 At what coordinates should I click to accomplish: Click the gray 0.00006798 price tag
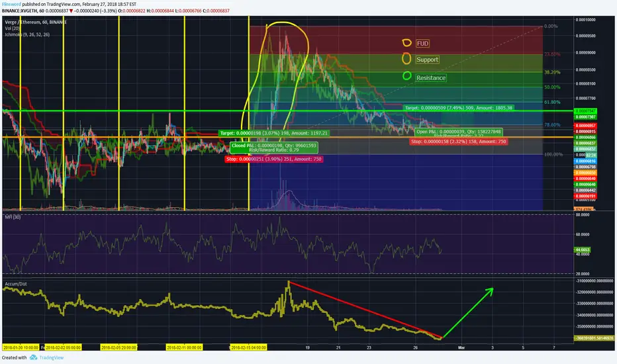click(x=585, y=167)
